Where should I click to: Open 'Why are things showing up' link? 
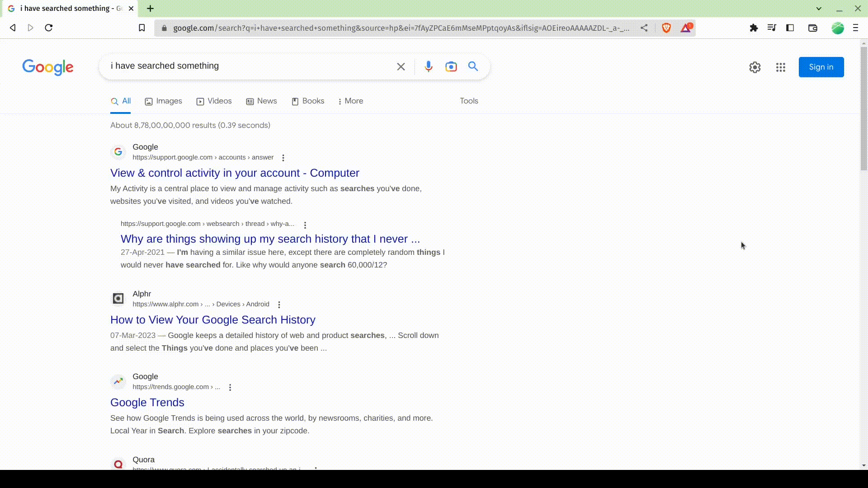coord(270,239)
